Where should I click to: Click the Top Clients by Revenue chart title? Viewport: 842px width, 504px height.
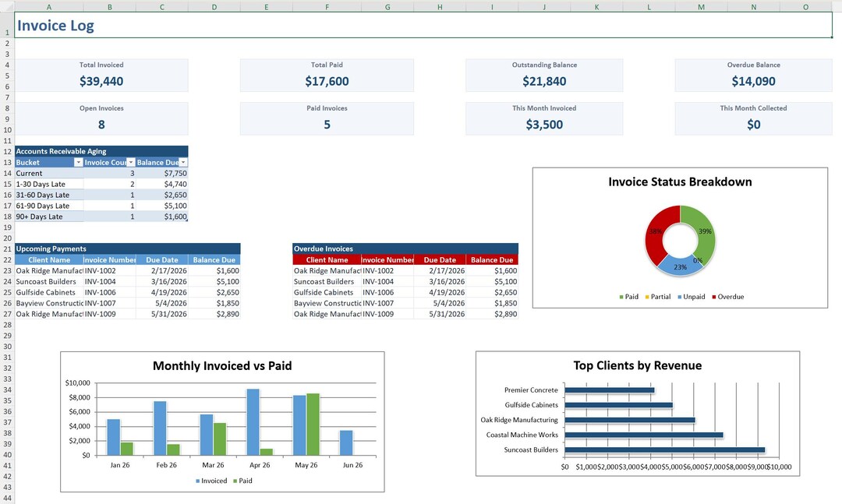pos(638,365)
